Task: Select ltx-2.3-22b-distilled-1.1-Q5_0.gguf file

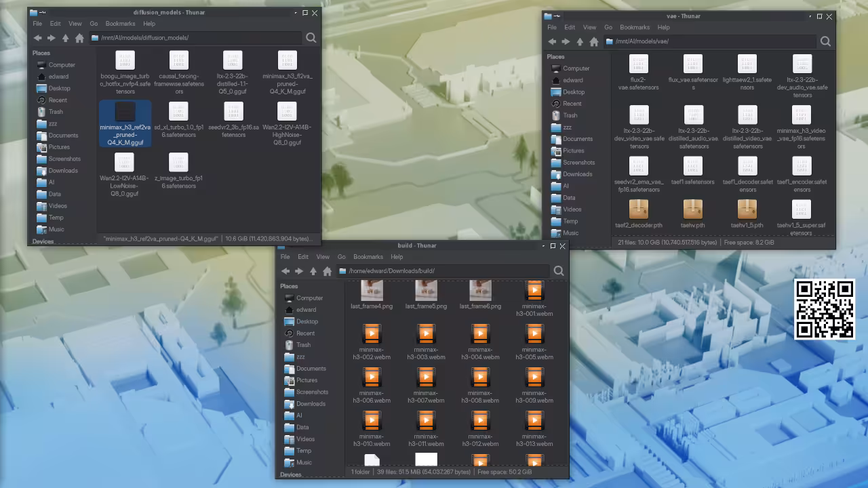Action: pos(233,73)
